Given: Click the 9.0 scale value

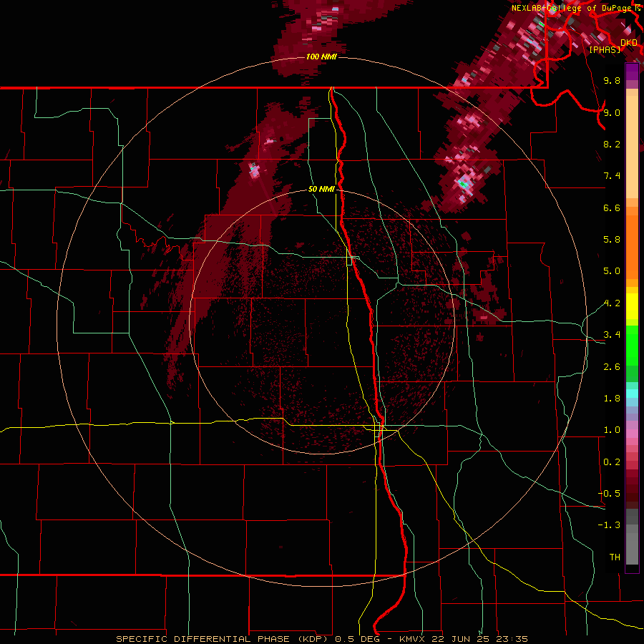Looking at the screenshot, I should coord(612,112).
